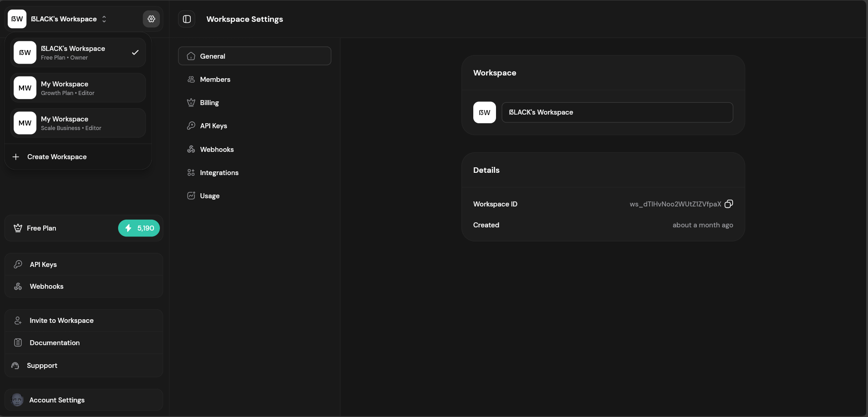Go to Members settings tab
This screenshot has height=417, width=868.
coord(255,80)
